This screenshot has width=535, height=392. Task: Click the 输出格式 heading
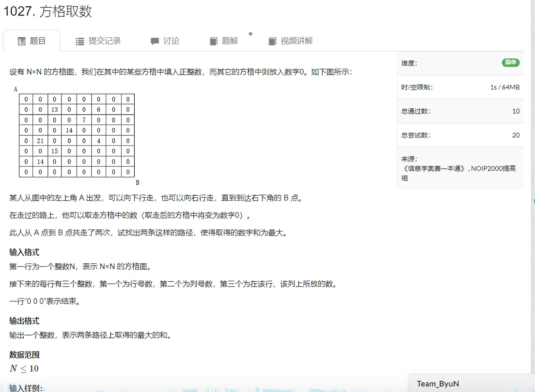coord(24,321)
